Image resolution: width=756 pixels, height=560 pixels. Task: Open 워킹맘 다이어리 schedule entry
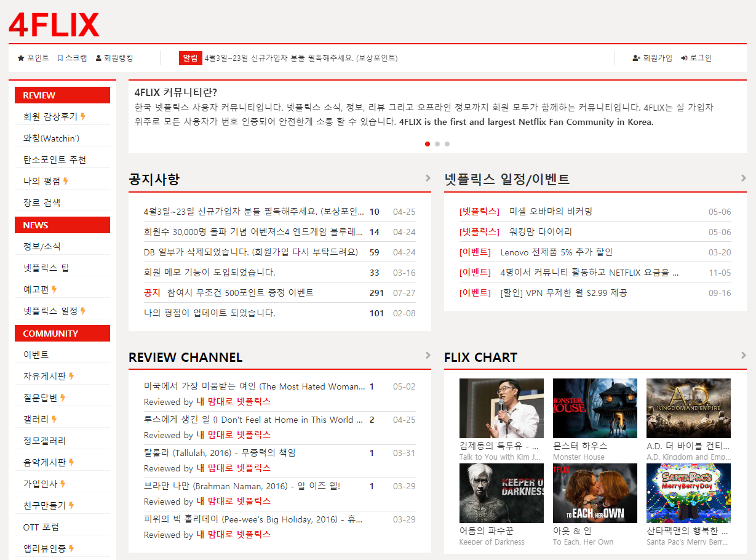point(541,232)
